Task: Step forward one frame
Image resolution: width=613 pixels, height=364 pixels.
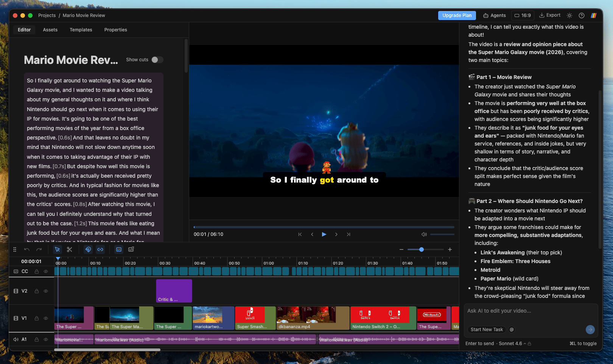Action: click(336, 234)
